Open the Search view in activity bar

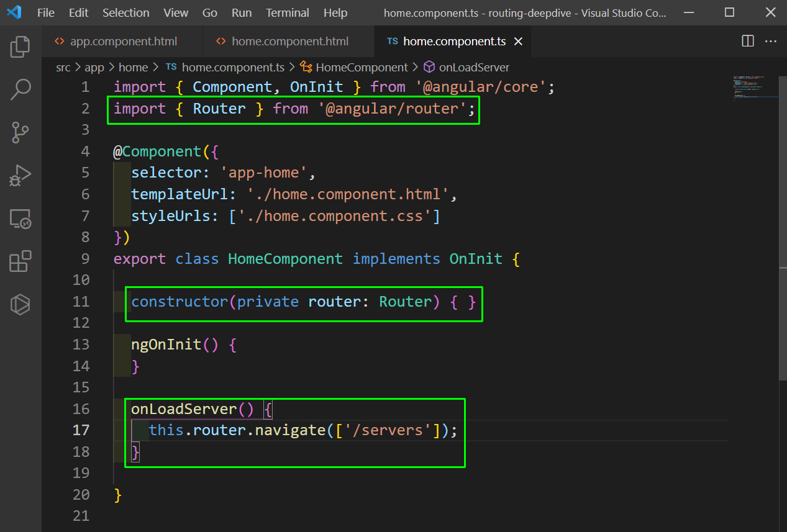coord(20,89)
